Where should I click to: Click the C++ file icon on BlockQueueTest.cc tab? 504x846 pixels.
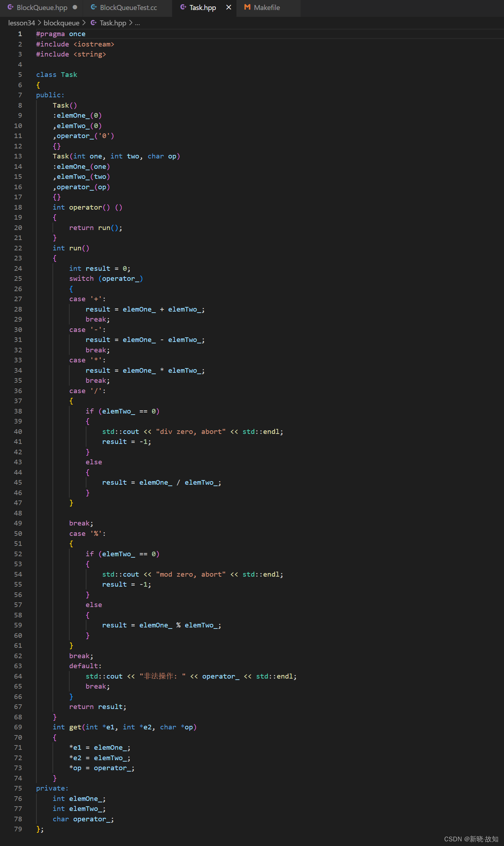94,7
